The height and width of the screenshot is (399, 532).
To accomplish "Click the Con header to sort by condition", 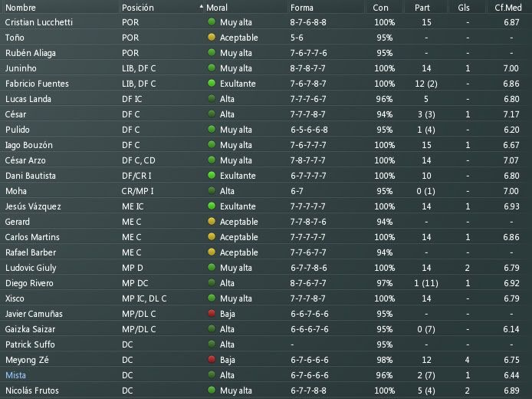I will pyautogui.click(x=380, y=8).
